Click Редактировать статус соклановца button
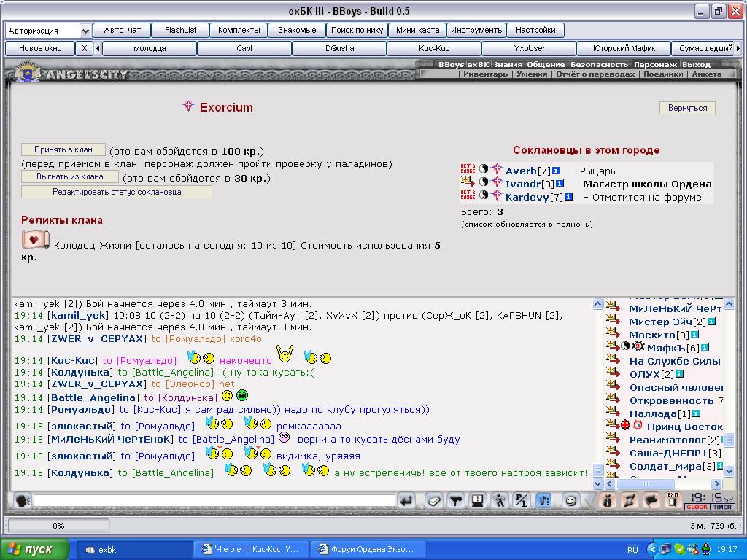The height and width of the screenshot is (560, 747). click(117, 192)
